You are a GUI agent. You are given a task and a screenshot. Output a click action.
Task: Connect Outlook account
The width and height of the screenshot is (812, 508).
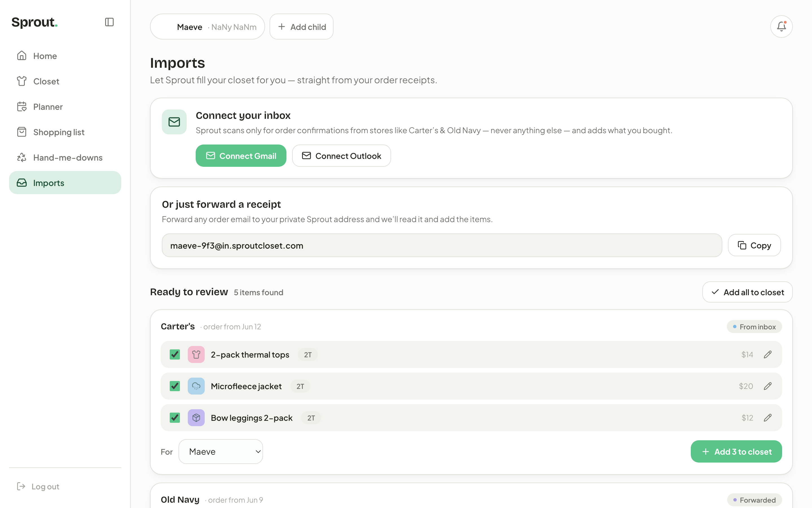pos(341,156)
